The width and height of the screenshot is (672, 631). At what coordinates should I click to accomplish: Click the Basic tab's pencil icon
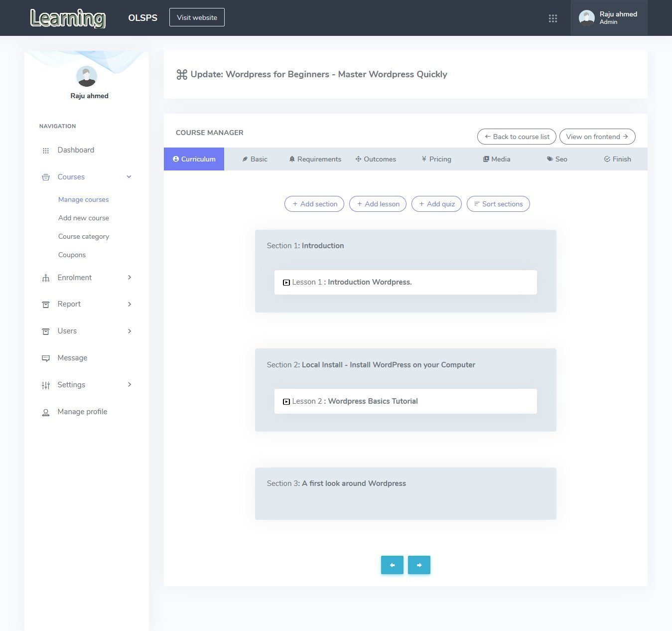[245, 159]
